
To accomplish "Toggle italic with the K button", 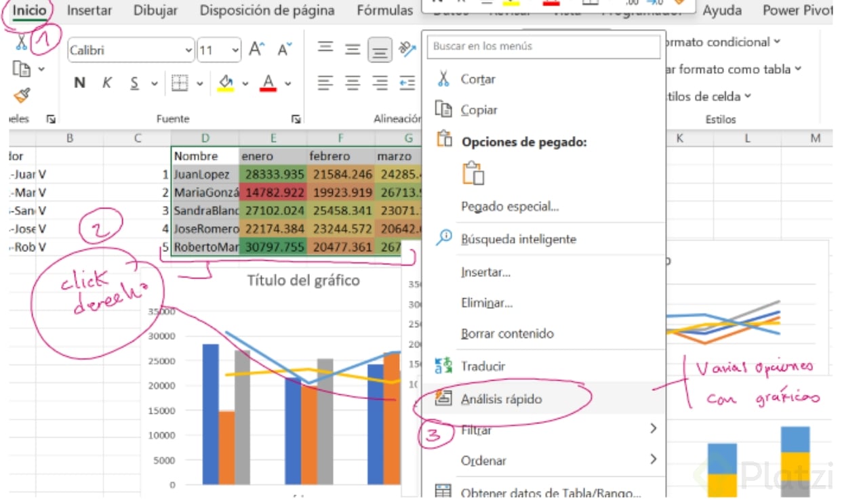I will coord(106,83).
